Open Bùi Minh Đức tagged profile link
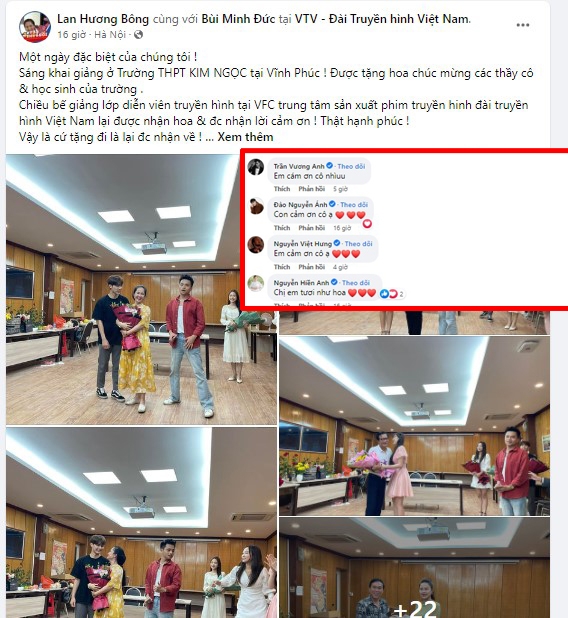The width and height of the screenshot is (568, 618). (238, 19)
